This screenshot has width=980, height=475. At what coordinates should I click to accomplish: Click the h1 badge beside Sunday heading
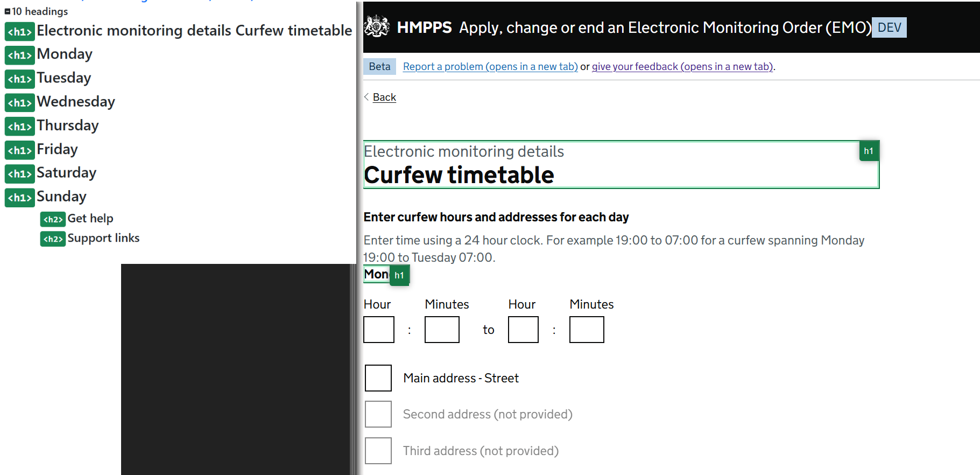(20, 197)
